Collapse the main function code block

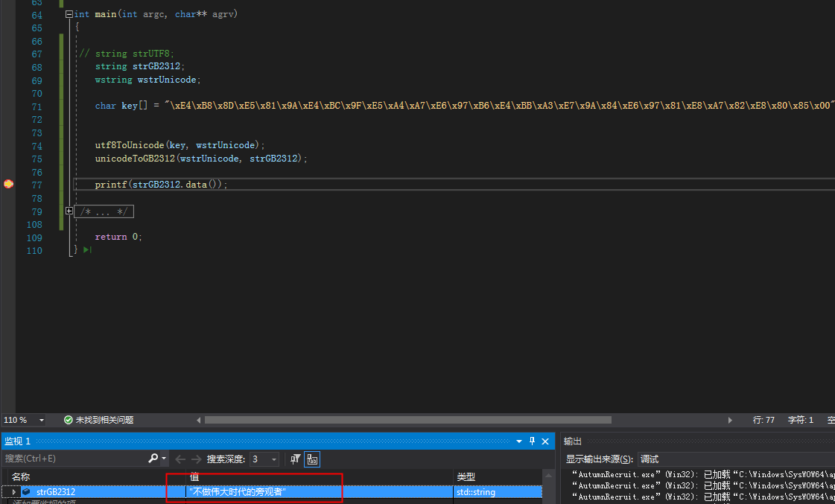coord(69,14)
